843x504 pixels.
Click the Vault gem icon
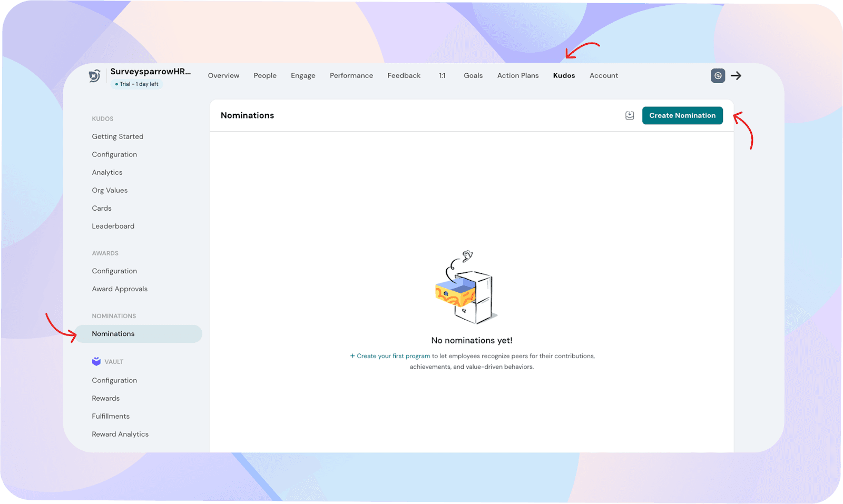click(x=96, y=361)
